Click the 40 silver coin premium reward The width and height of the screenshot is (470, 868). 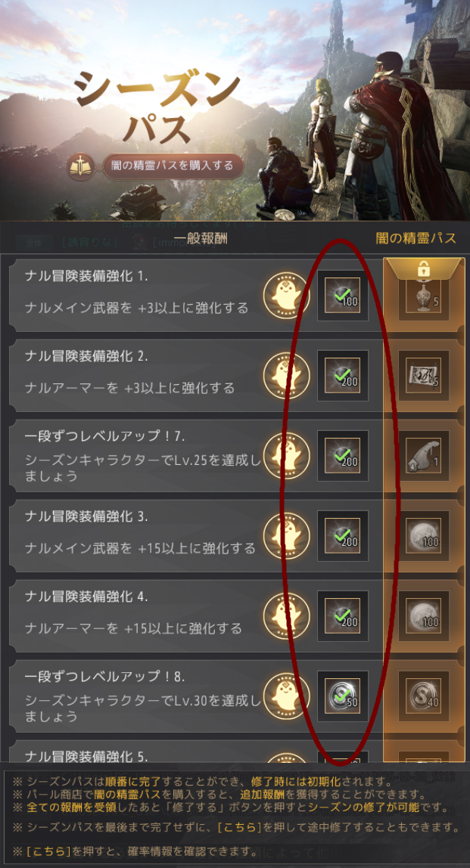point(424,696)
